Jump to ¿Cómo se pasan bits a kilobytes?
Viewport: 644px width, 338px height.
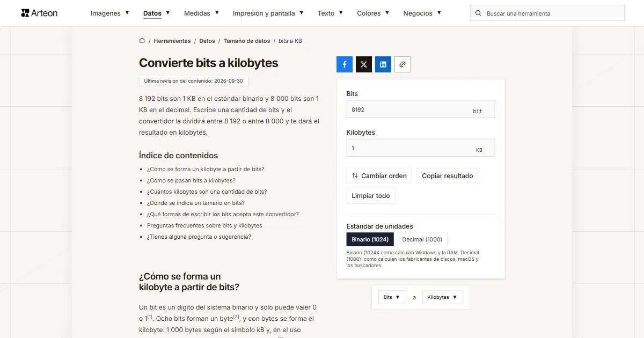tap(191, 180)
